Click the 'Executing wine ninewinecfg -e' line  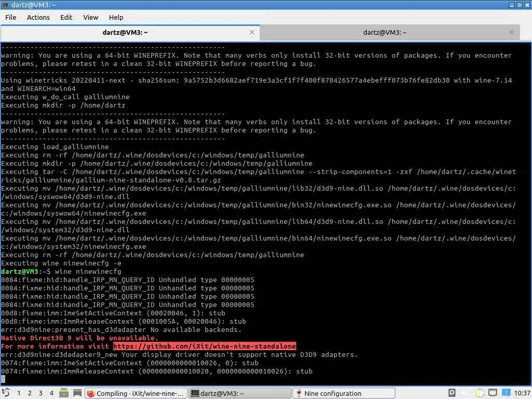61,263
